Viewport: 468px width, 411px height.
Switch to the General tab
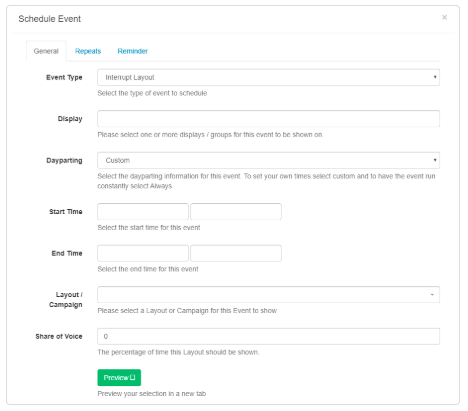pyautogui.click(x=46, y=51)
